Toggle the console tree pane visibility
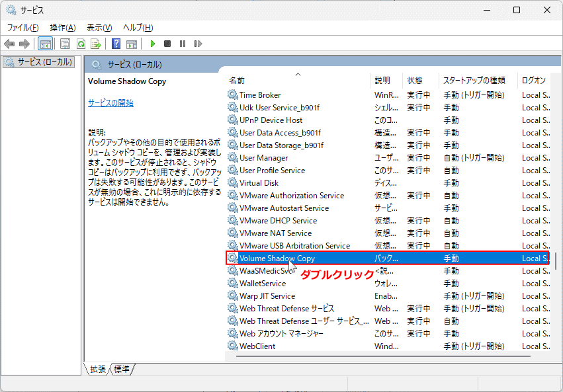The width and height of the screenshot is (563, 392). [x=45, y=44]
